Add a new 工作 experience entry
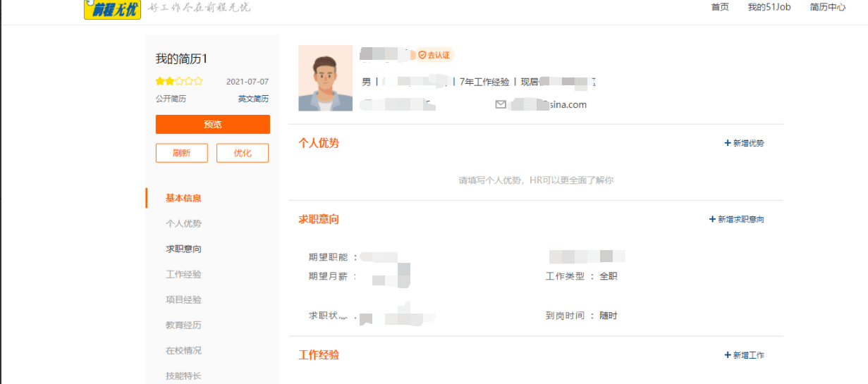 pyautogui.click(x=744, y=355)
